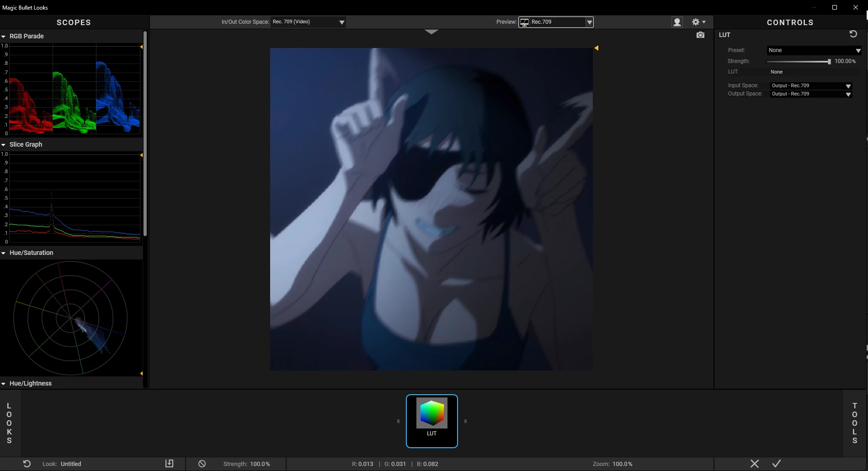Click the G: 0.031 readout
This screenshot has height=471, width=868.
(395, 464)
